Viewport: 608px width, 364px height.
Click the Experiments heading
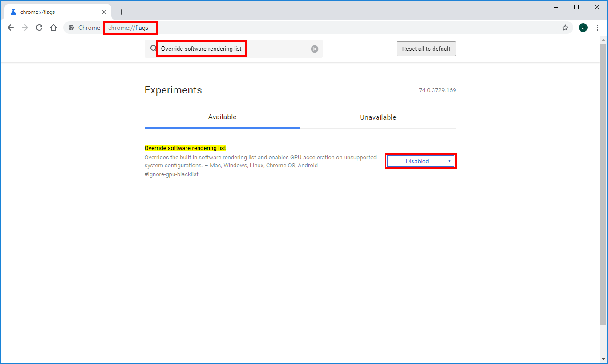pyautogui.click(x=173, y=90)
